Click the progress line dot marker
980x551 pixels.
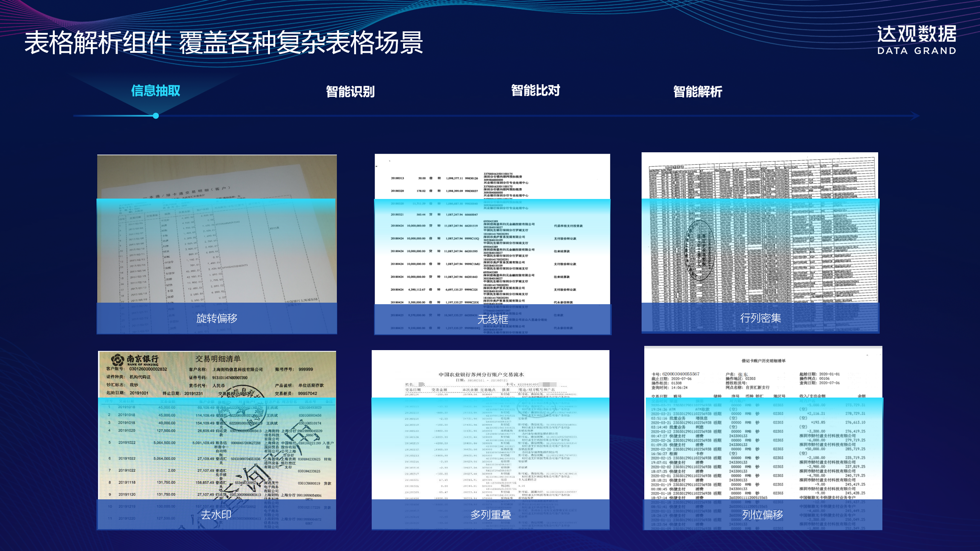(156, 116)
